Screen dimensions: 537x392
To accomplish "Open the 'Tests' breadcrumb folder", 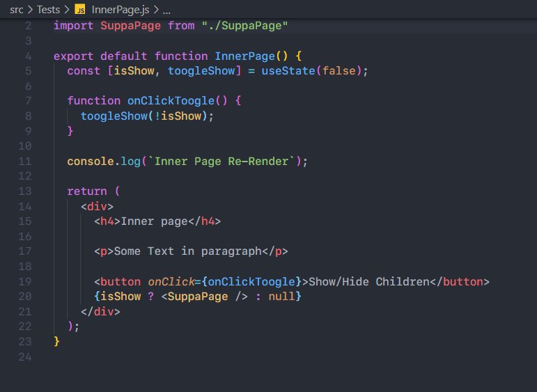I will pos(48,10).
